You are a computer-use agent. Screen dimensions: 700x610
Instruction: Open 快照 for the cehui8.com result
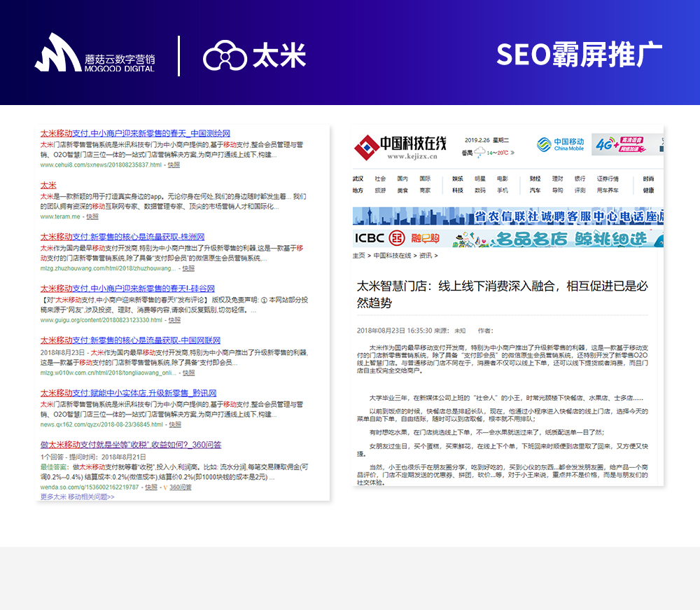(174, 165)
